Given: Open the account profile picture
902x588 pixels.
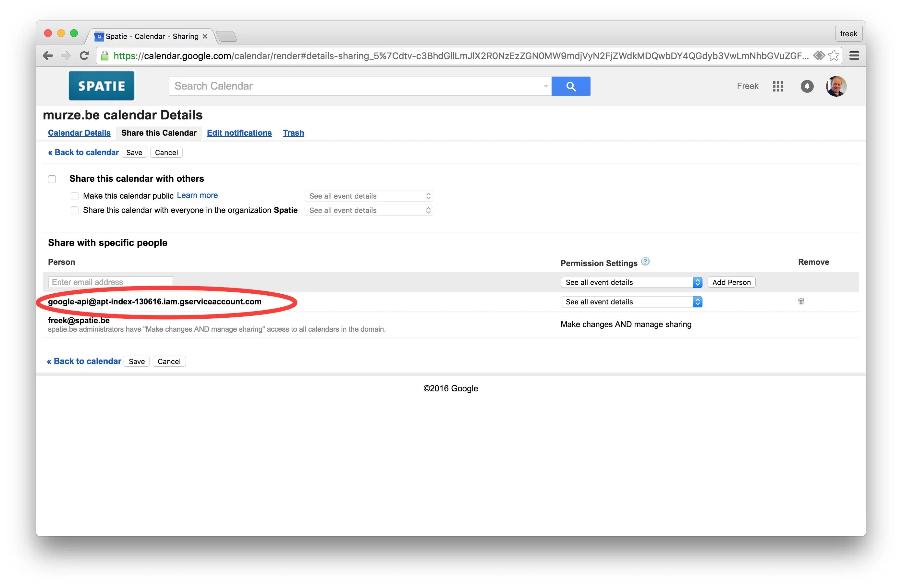Looking at the screenshot, I should (x=836, y=86).
